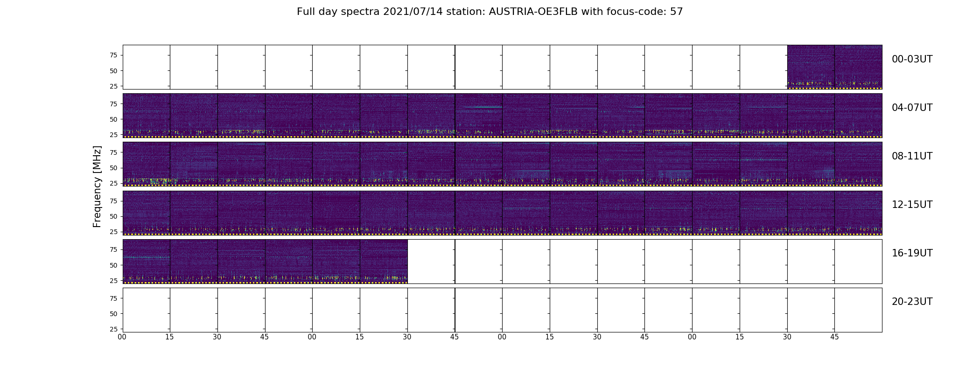
Task: Click the 75 MHz tick of the 04-07UT row
Action: point(113,104)
